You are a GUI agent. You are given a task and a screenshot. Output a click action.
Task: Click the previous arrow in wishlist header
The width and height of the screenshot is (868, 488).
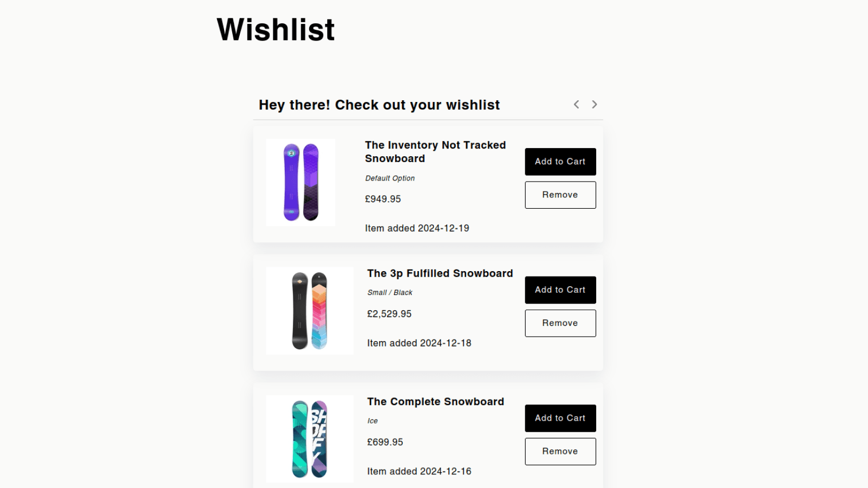click(x=576, y=105)
